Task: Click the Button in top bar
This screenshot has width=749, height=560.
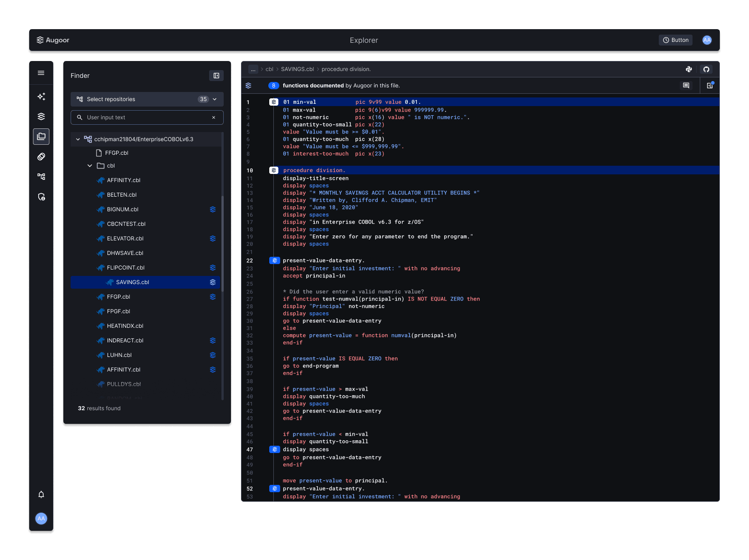Action: pyautogui.click(x=676, y=40)
